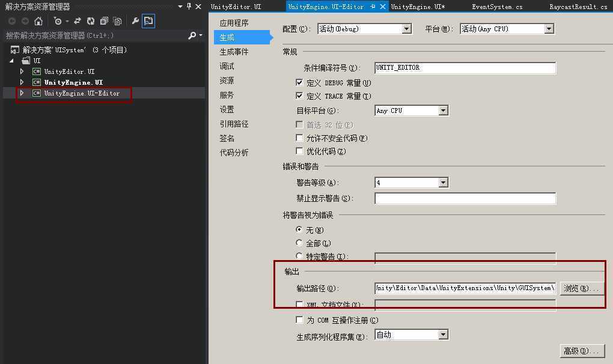613x364 pixels.
Task: Select the 全部 radio button
Action: click(299, 243)
